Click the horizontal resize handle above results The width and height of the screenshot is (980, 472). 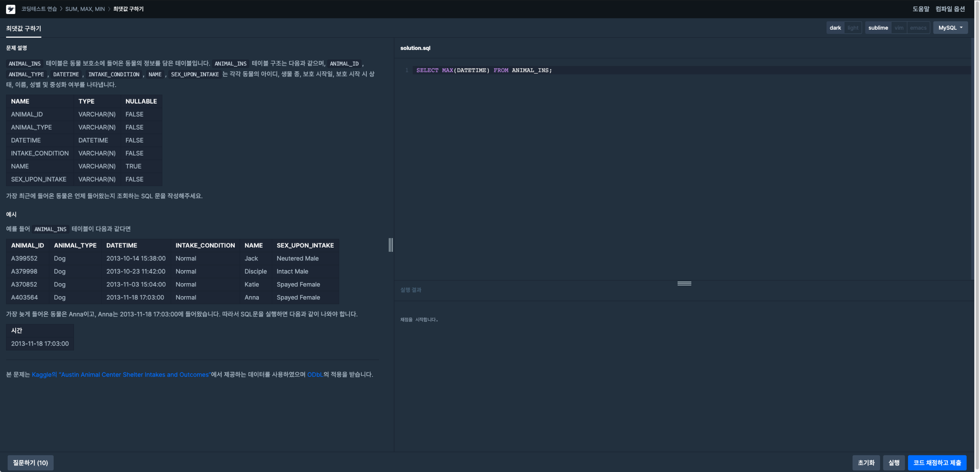pyautogui.click(x=684, y=283)
